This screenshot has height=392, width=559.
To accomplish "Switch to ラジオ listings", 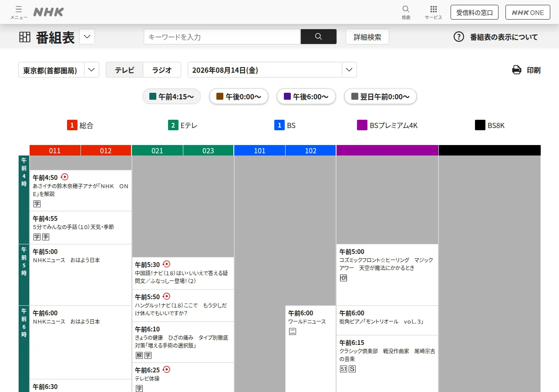I will click(x=162, y=70).
